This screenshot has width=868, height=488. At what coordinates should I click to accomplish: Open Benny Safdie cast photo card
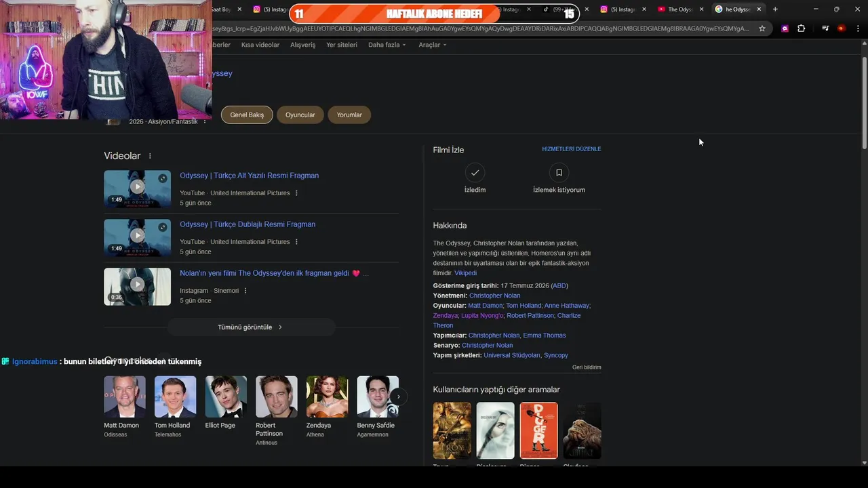click(378, 396)
